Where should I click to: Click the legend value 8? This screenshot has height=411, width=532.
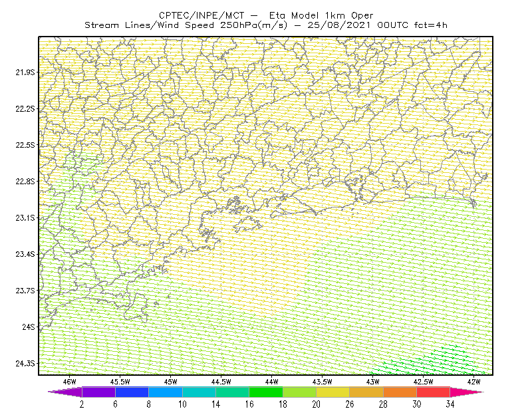click(x=148, y=404)
